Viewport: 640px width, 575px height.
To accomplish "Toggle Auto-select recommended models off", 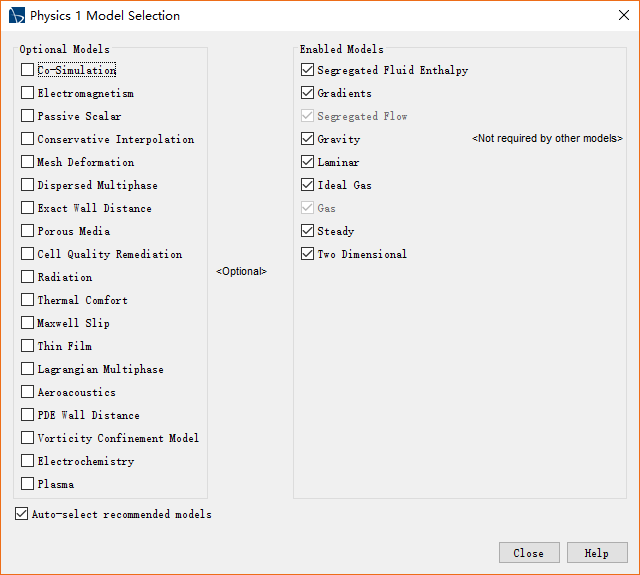I will coord(22,514).
